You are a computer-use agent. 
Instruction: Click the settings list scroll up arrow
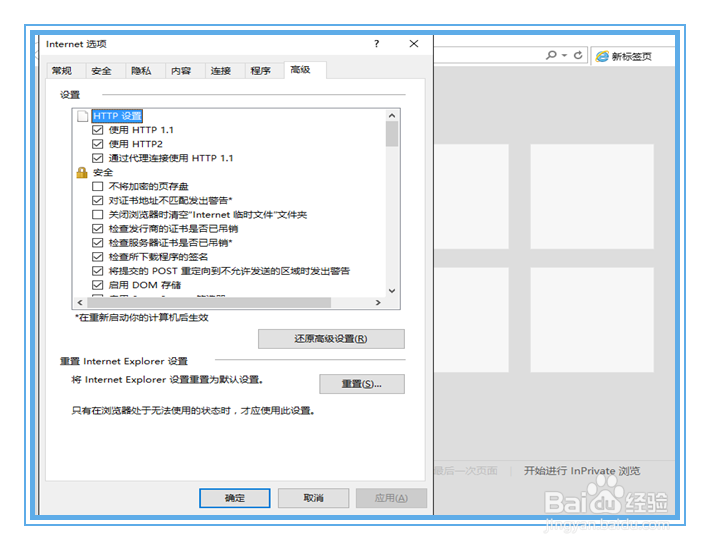click(392, 115)
